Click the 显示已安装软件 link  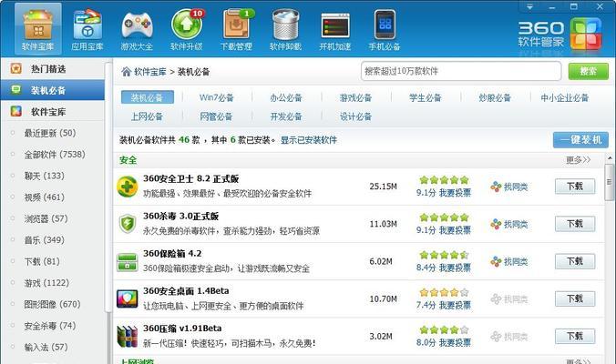click(309, 140)
